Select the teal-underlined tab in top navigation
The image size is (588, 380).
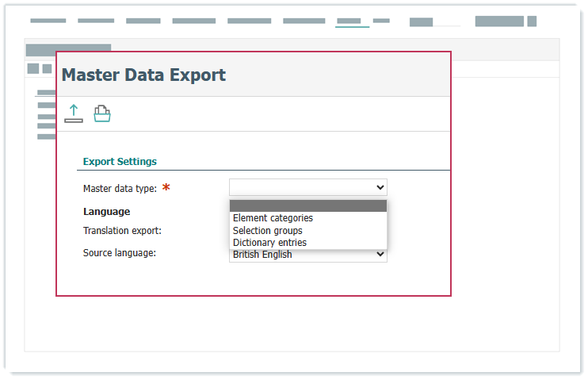pyautogui.click(x=349, y=21)
